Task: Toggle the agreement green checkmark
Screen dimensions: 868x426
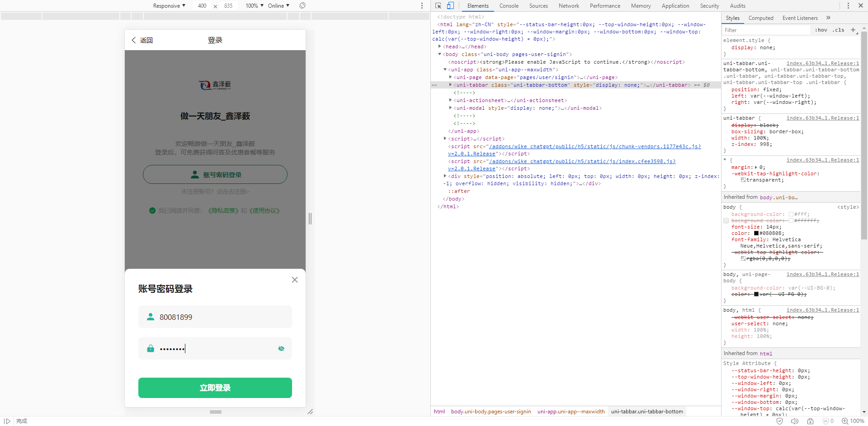Action: [152, 211]
